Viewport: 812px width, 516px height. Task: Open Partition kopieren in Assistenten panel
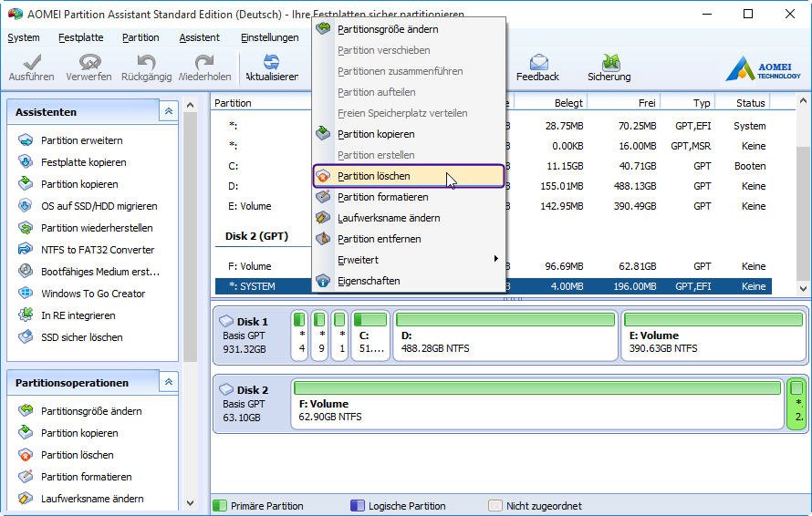coord(79,184)
